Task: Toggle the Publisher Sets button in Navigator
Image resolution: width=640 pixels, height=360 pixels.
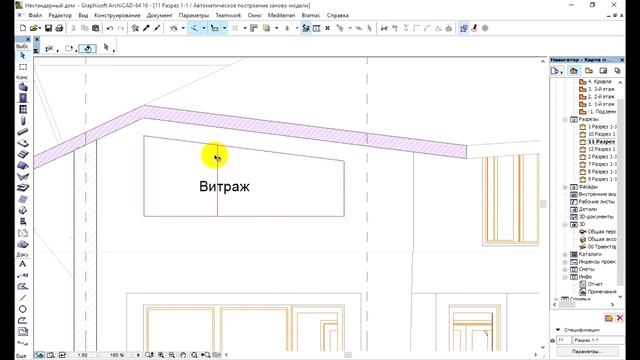Action: 618,71
